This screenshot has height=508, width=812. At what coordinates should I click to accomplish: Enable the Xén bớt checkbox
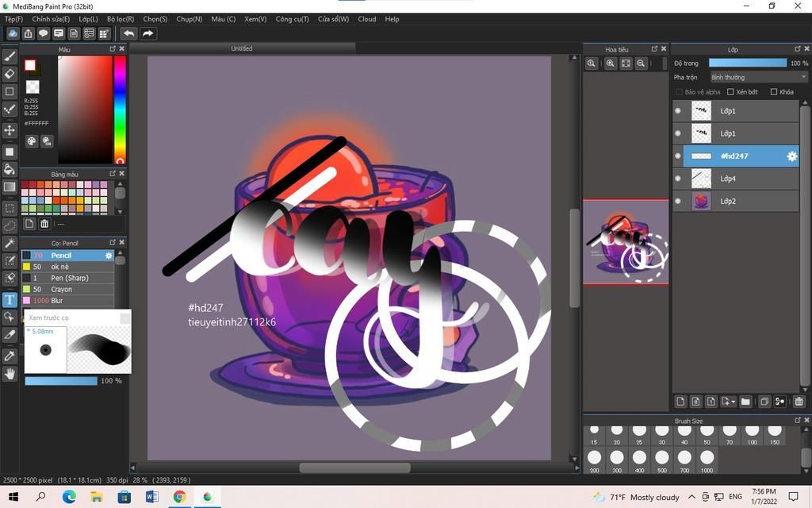730,92
